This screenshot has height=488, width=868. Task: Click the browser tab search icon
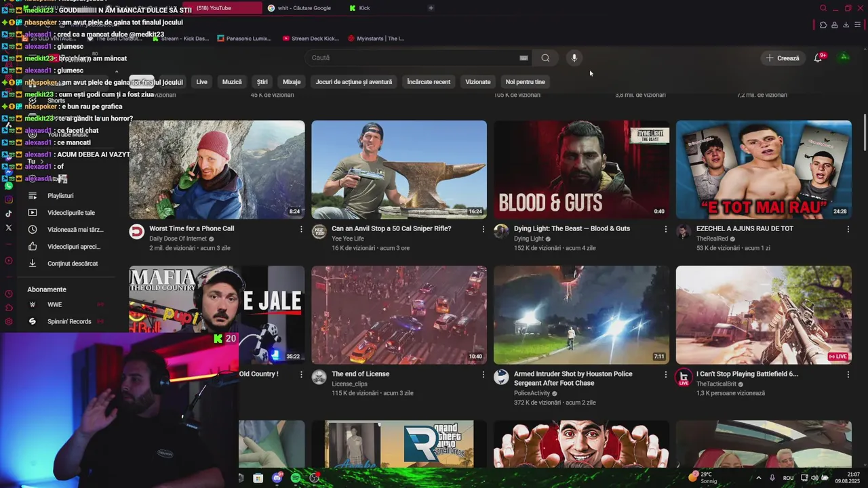coord(823,8)
